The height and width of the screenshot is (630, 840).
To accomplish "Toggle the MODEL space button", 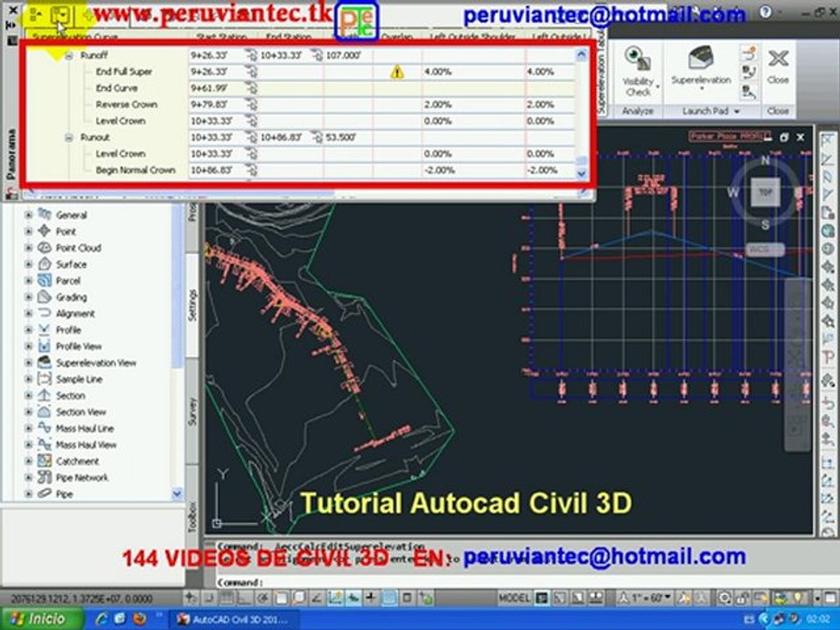I will [x=514, y=598].
